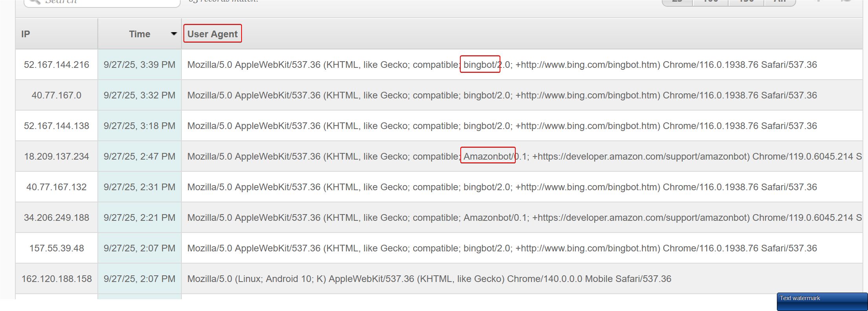Select the Android 10 user agent row
This screenshot has width=868, height=311.
point(429,279)
